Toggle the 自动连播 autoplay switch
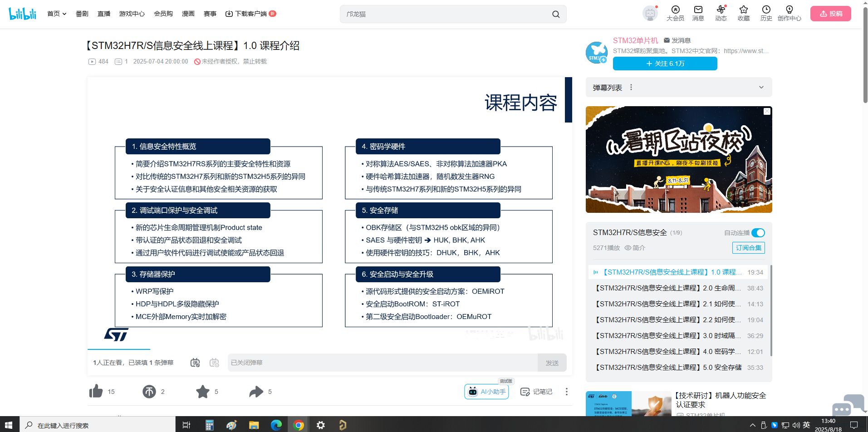Screen dimensions: 868x432 tap(758, 233)
